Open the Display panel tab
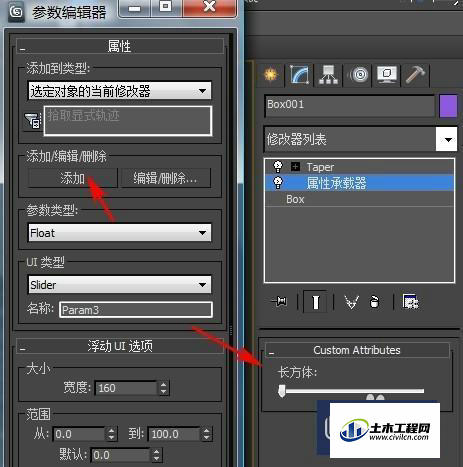Image resolution: width=463 pixels, height=467 pixels. click(387, 75)
